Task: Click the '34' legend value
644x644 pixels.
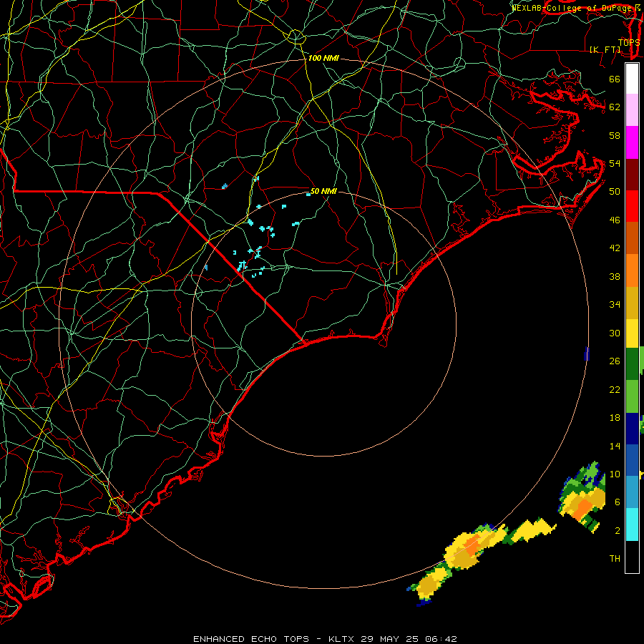Action: point(615,304)
